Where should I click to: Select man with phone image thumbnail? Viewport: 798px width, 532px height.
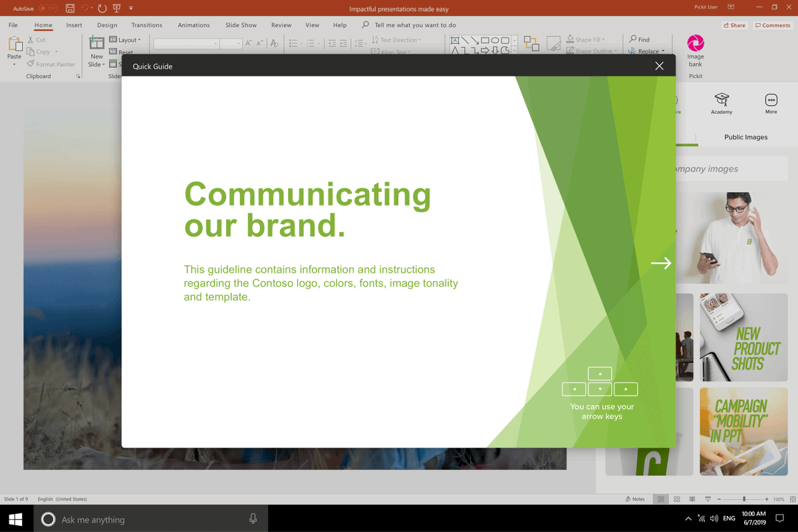click(732, 237)
